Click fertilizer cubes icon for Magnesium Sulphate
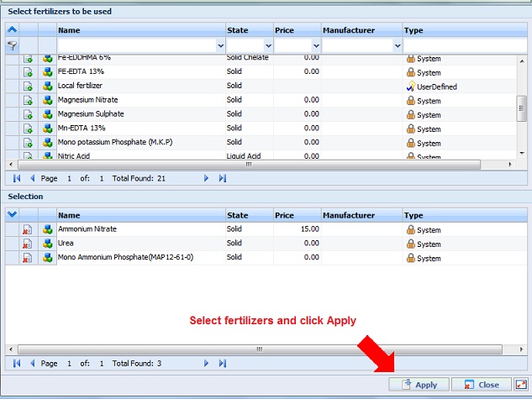Screen dimensions: 532x399 click(x=48, y=114)
